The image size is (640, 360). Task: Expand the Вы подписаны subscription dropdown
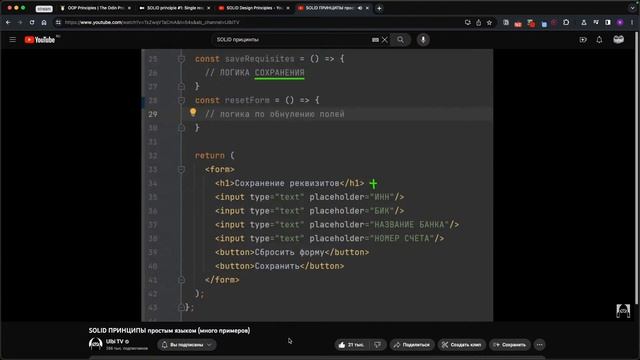187,345
